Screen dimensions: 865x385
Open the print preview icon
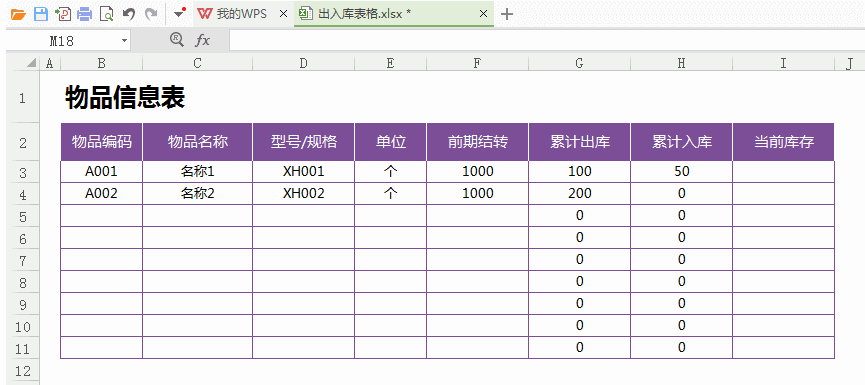point(106,14)
